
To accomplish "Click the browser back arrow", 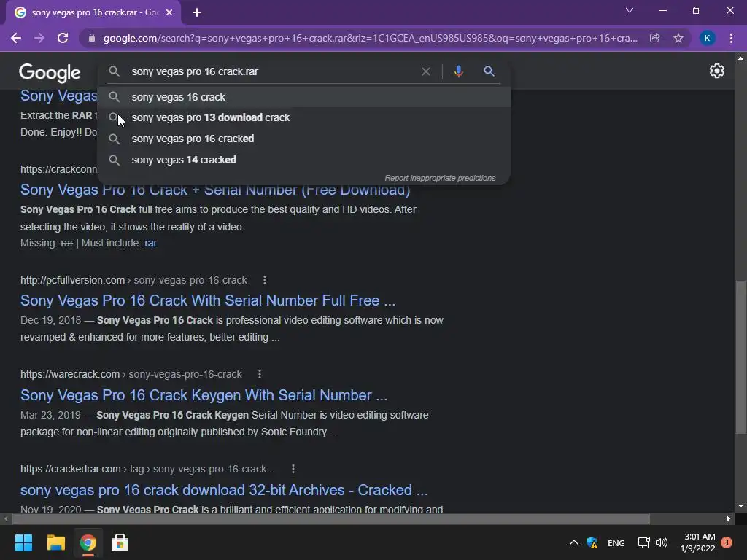I will click(x=16, y=38).
